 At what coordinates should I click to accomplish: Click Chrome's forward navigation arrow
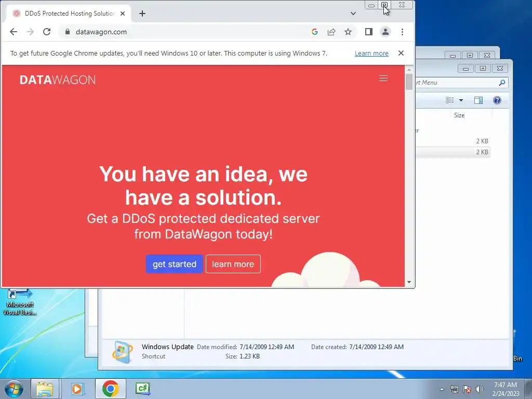coord(30,32)
